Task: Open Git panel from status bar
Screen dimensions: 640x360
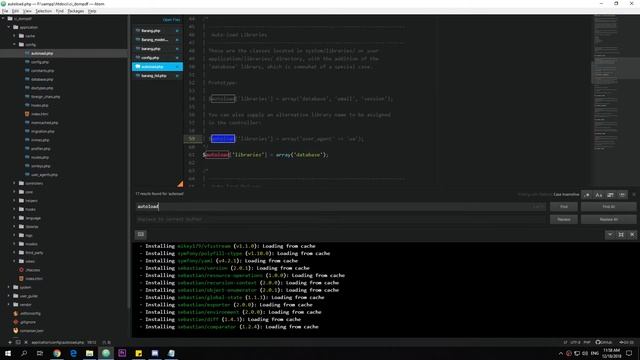Action: [x=627, y=342]
